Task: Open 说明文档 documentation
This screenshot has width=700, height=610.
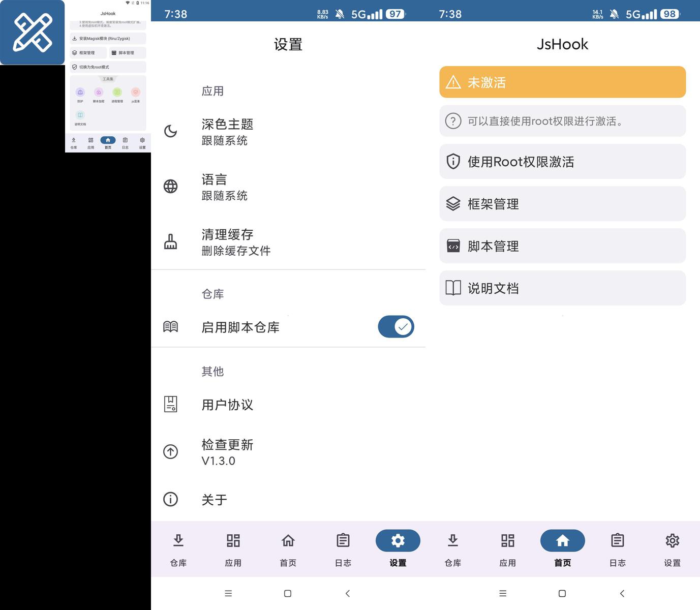Action: pyautogui.click(x=562, y=288)
